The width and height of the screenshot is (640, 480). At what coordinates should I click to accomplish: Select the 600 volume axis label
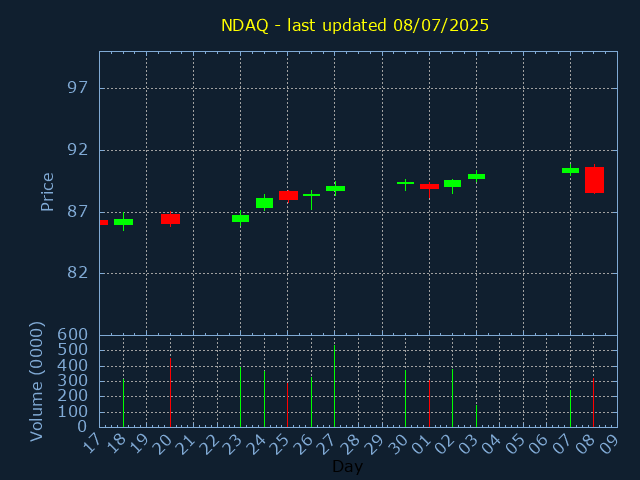(72, 335)
